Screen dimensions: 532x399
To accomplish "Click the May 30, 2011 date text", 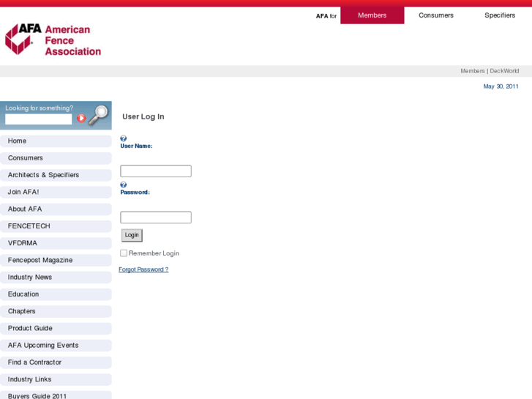I will tap(501, 86).
